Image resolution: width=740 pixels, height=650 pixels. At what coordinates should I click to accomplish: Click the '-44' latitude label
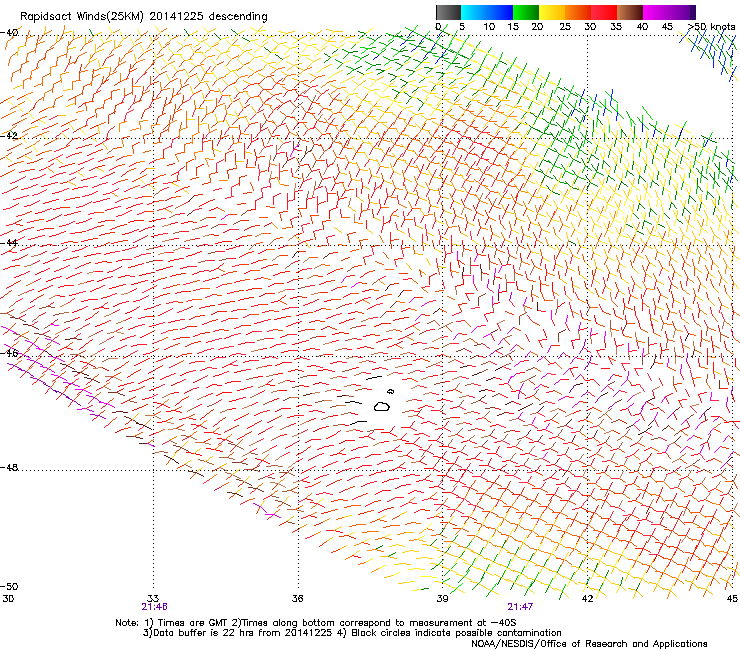pyautogui.click(x=9, y=242)
